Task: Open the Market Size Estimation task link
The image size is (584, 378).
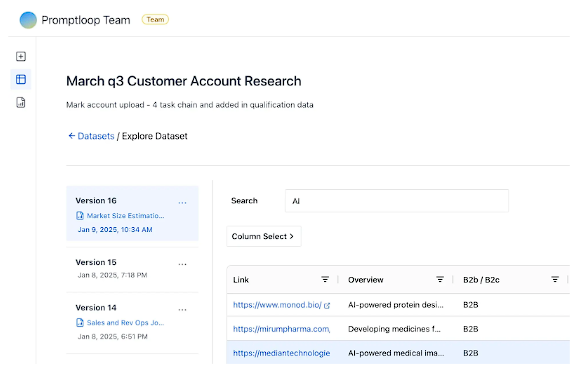Action: tap(126, 216)
